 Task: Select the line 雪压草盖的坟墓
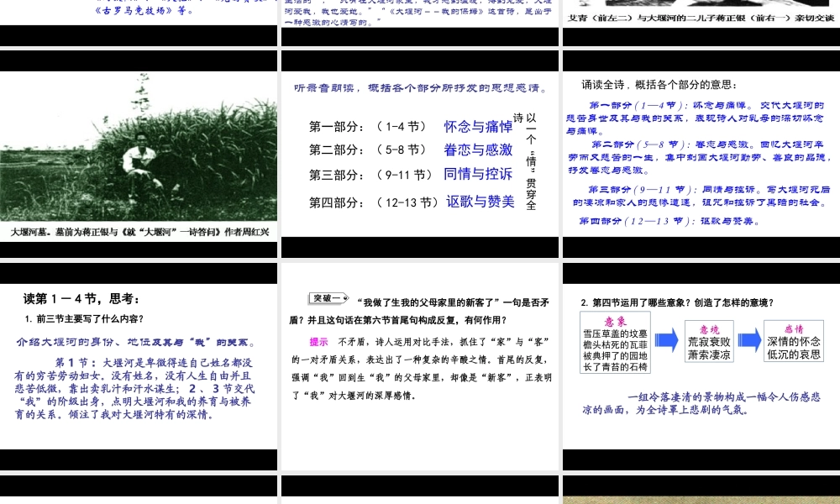615,333
